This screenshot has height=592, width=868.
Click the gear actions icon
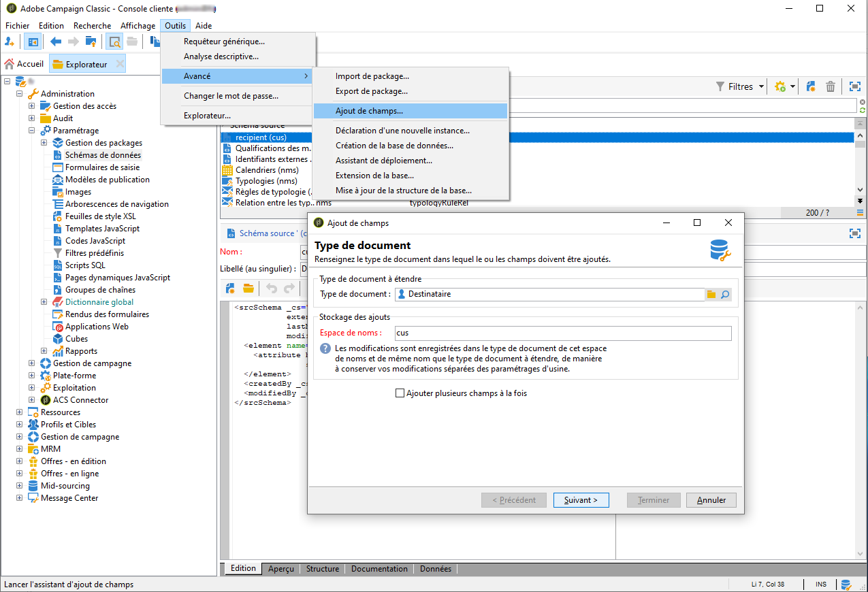[780, 86]
